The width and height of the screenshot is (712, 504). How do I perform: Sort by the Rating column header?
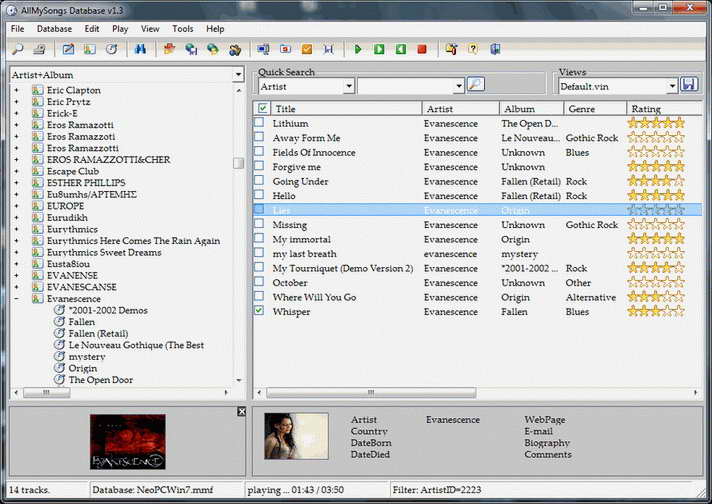[664, 109]
